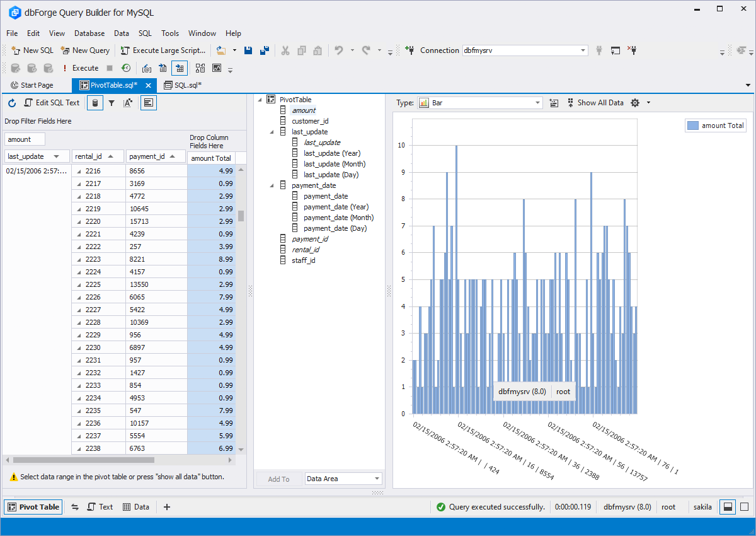Select amount cell 8.99 for rental 2223
The width and height of the screenshot is (756, 536).
click(211, 259)
